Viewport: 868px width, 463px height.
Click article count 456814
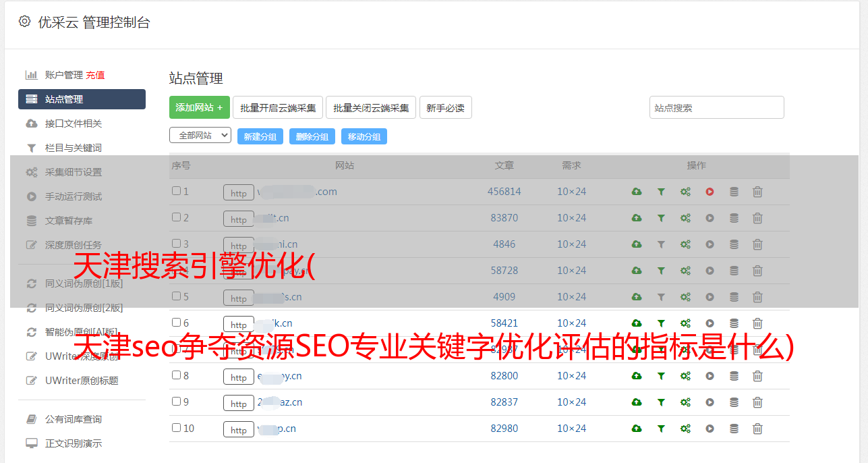[504, 192]
